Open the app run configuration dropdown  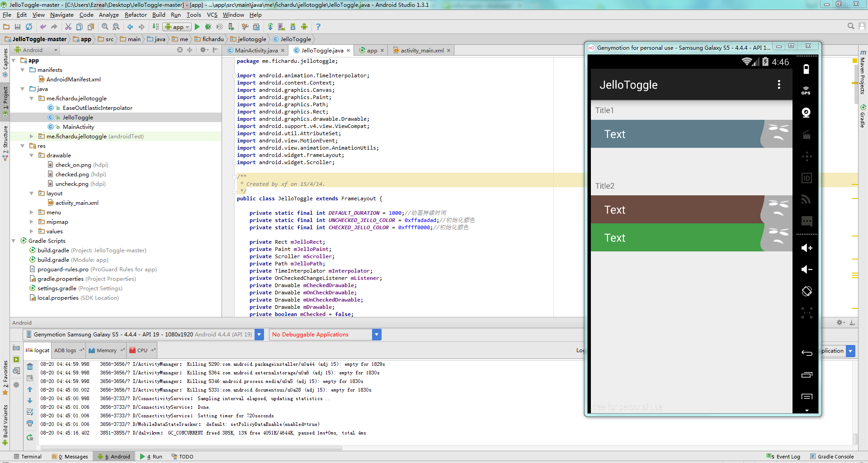coord(177,27)
